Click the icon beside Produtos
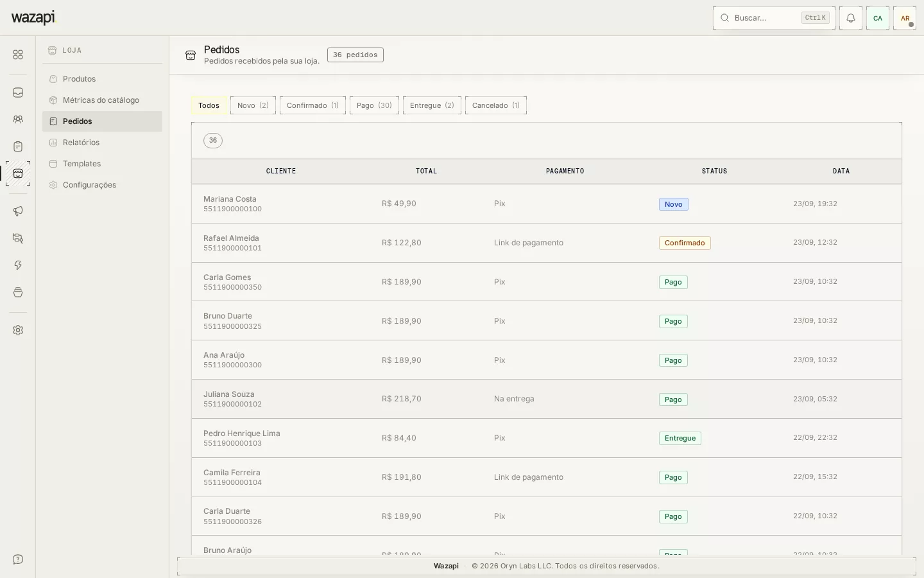Image resolution: width=924 pixels, height=578 pixels. click(53, 79)
